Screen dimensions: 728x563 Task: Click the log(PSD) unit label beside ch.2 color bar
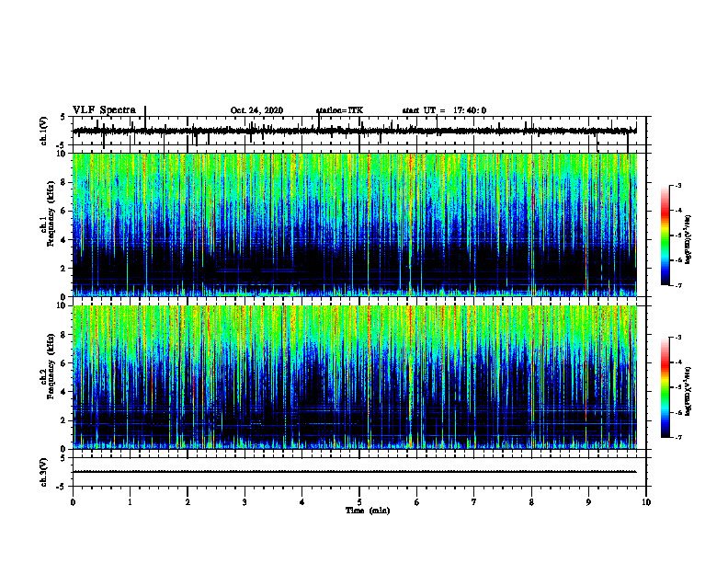point(688,391)
